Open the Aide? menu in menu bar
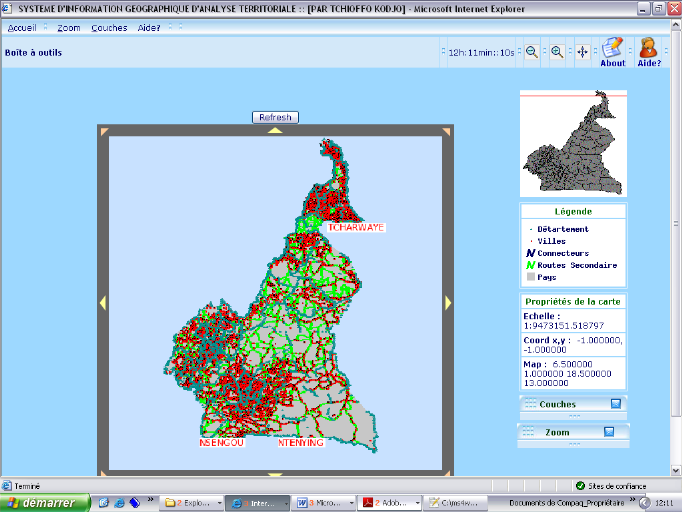This screenshot has width=682, height=512. coord(149,28)
